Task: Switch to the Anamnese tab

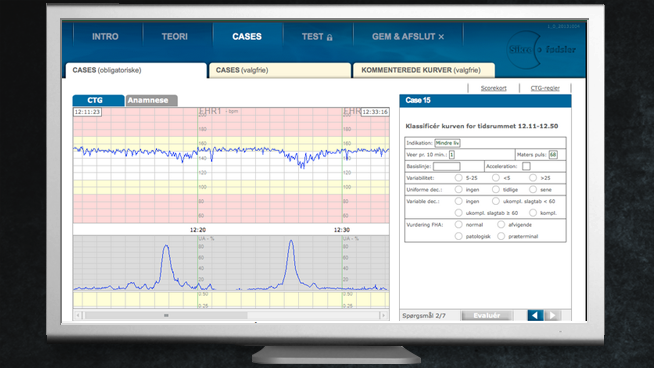Action: pos(151,100)
